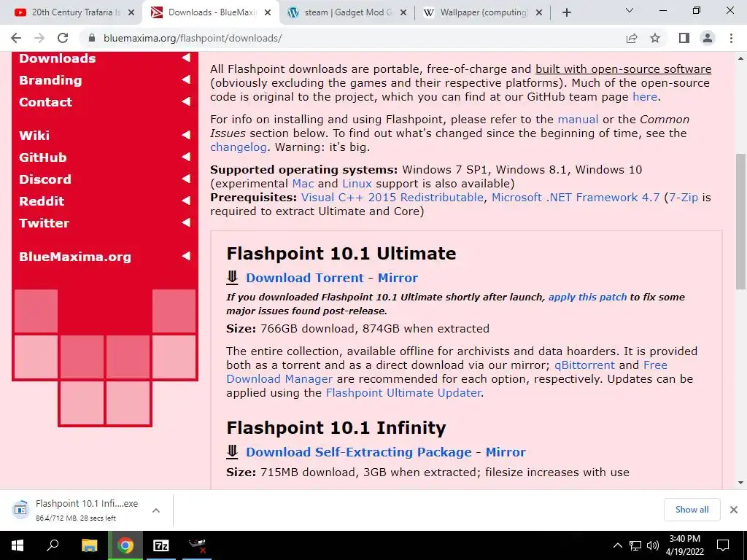This screenshot has width=747, height=560.
Task: Click the address bar URL field
Action: [352, 38]
